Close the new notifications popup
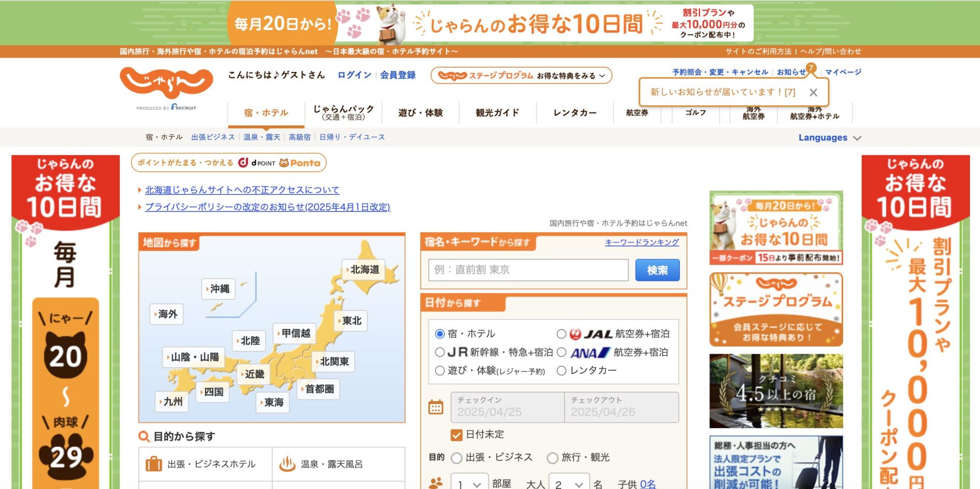Image resolution: width=980 pixels, height=489 pixels. click(813, 92)
